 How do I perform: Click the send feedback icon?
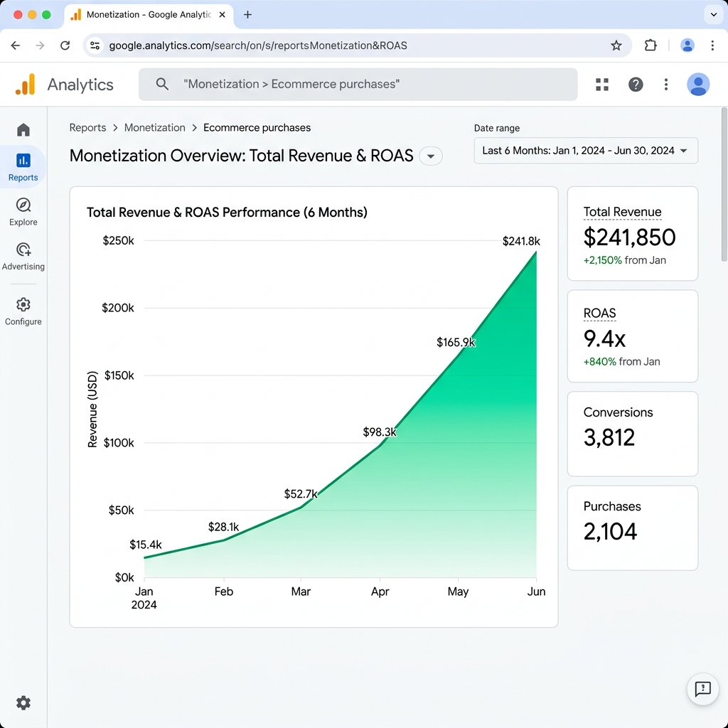[702, 688]
